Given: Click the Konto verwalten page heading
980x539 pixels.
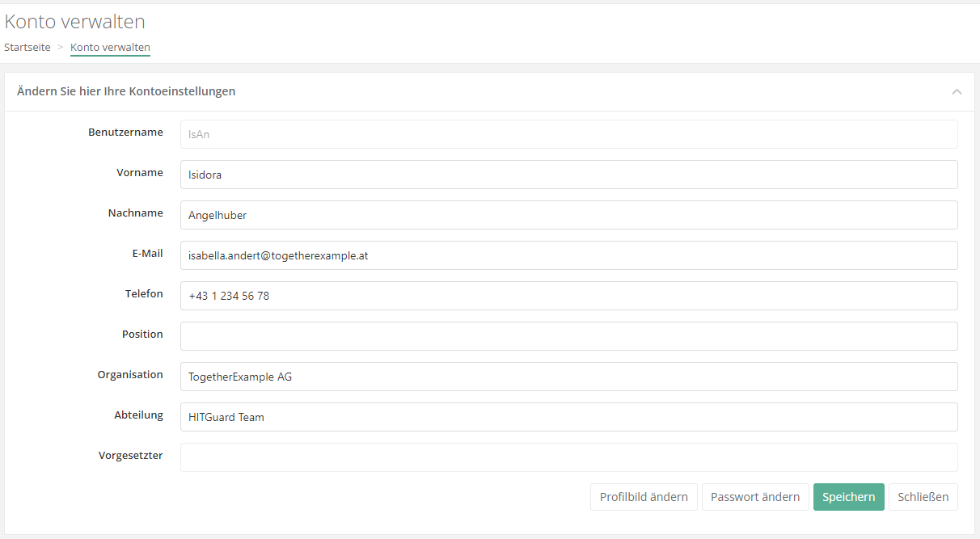Looking at the screenshot, I should tap(75, 22).
